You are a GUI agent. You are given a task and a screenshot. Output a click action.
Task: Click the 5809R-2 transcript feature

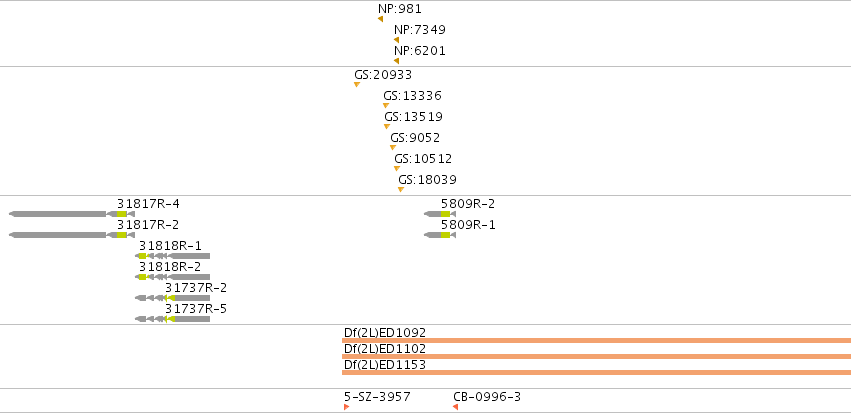(x=440, y=214)
